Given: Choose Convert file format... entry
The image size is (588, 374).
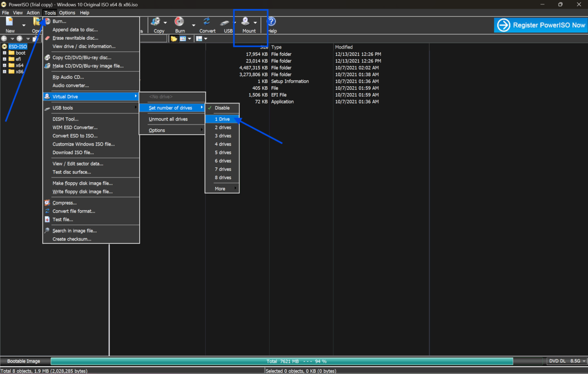Looking at the screenshot, I should 91,211.
